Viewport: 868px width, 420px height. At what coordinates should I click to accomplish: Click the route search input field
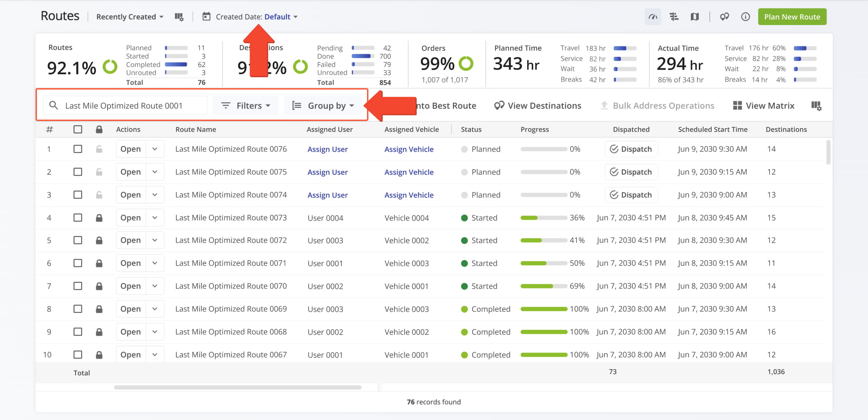125,106
